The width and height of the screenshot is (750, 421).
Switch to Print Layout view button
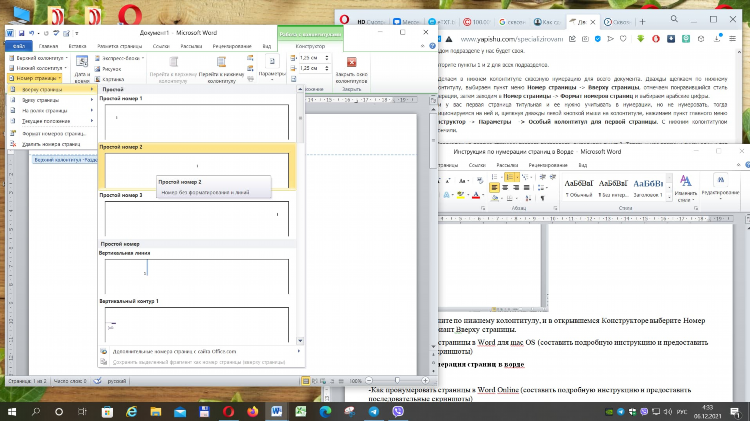[306, 381]
